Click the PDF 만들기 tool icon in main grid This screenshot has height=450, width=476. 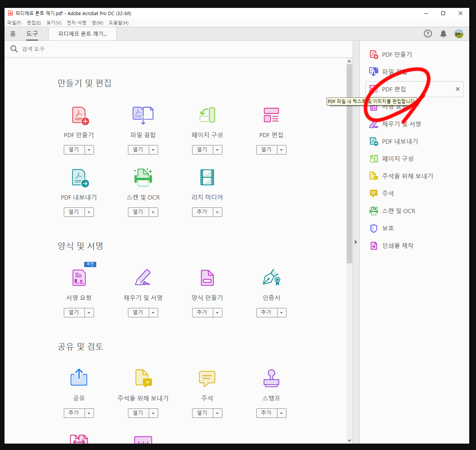point(80,116)
